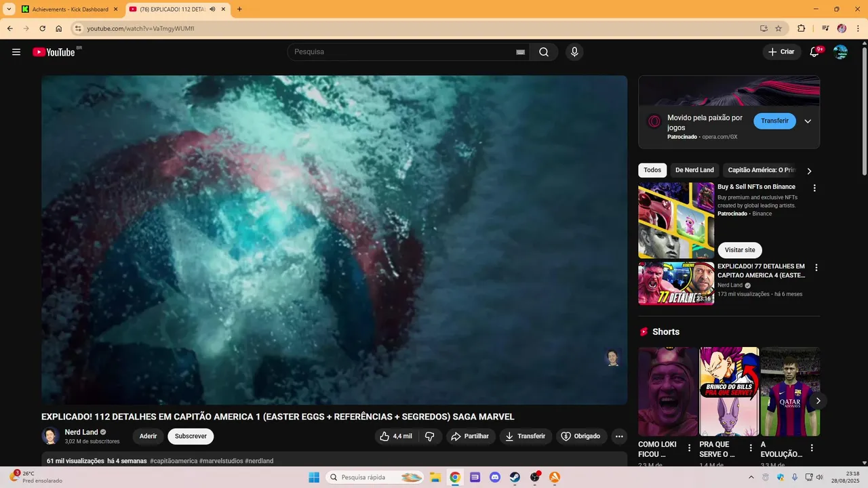Open Chrome home page button
Screen dimensions: 868x488
(59, 28)
